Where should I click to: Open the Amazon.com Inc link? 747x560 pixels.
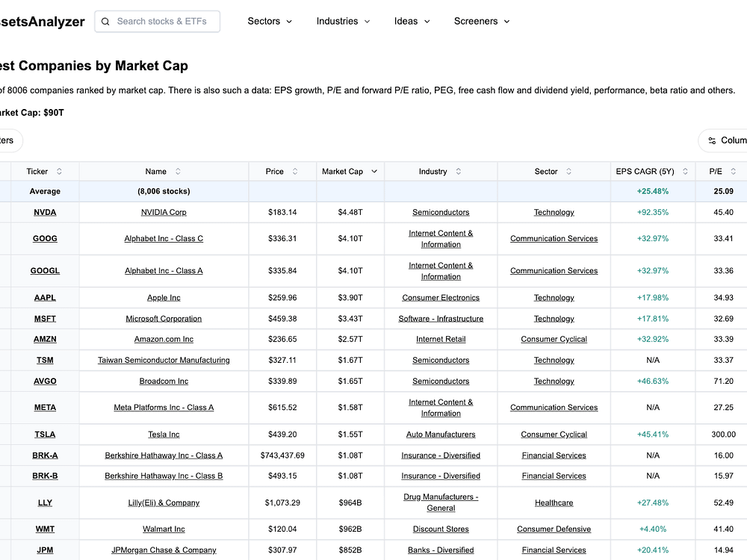point(164,339)
